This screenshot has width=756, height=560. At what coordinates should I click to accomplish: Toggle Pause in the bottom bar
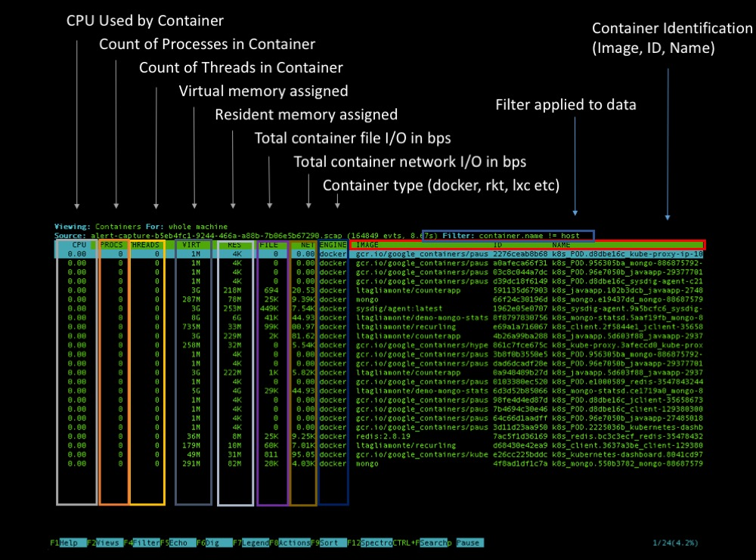coord(468,543)
